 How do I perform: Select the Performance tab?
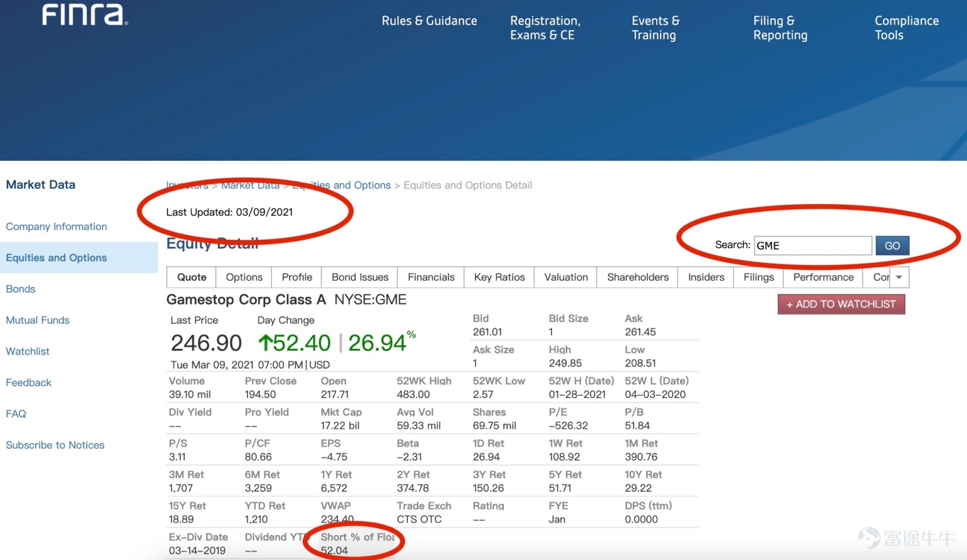click(823, 277)
